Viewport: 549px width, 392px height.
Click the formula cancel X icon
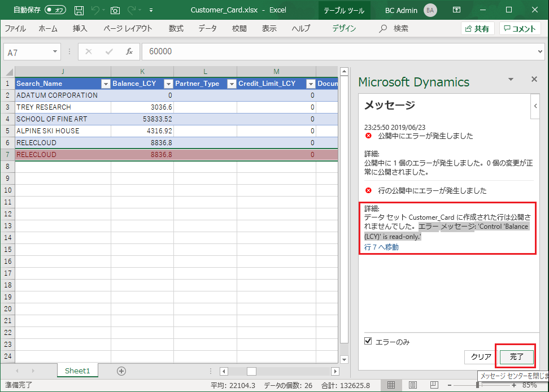tap(89, 52)
